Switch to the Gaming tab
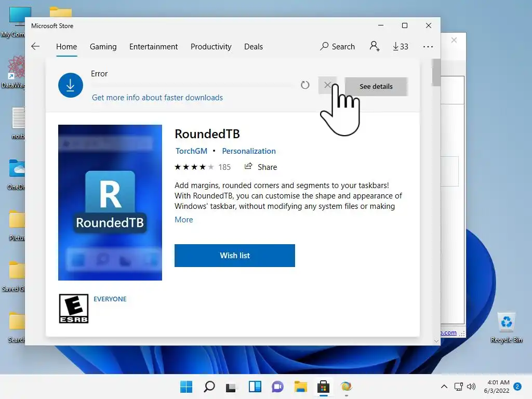 (x=103, y=46)
